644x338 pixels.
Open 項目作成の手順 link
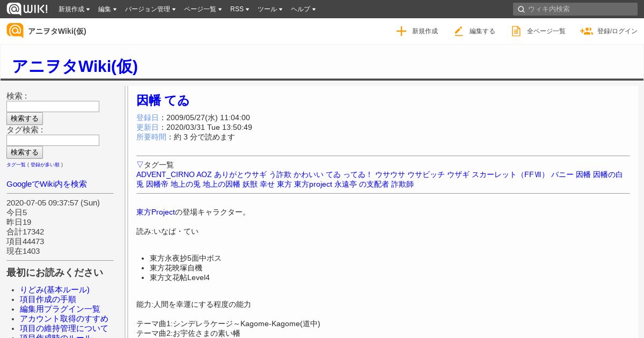point(48,299)
